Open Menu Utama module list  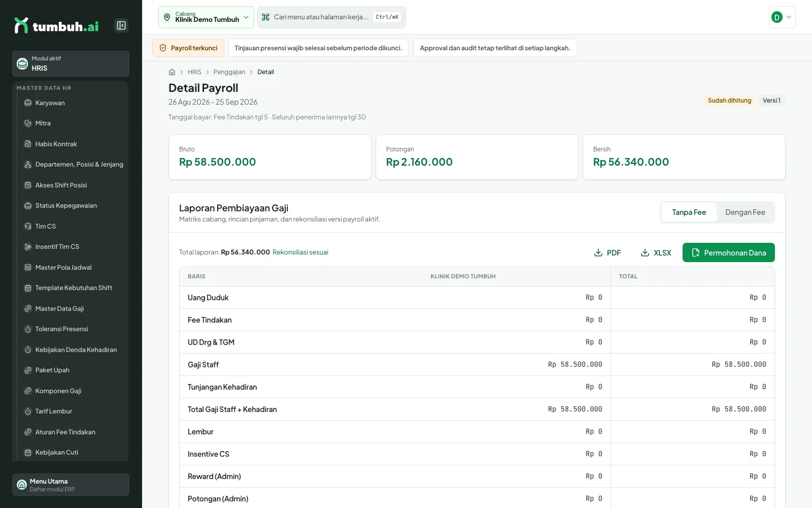click(71, 485)
